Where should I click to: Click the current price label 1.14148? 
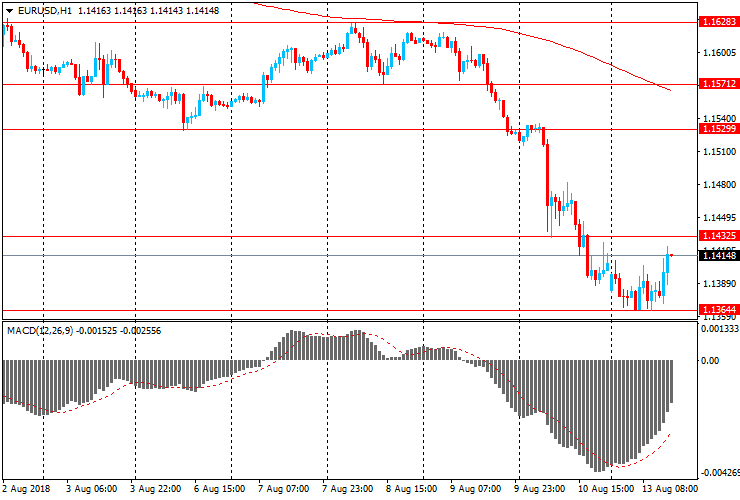pyautogui.click(x=719, y=255)
